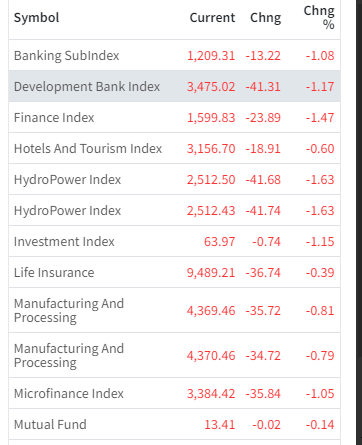This screenshot has width=362, height=445.
Task: Click Hotels And Tourism Index
Action: (x=88, y=149)
